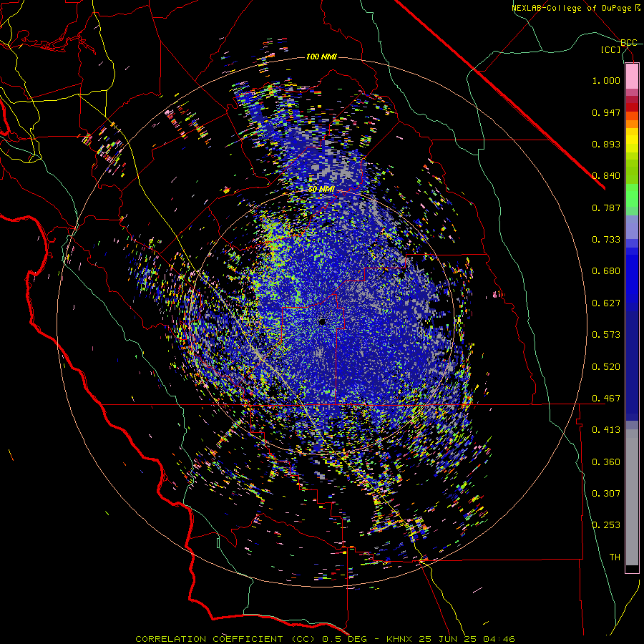Select the 0.733 legend value

606,240
